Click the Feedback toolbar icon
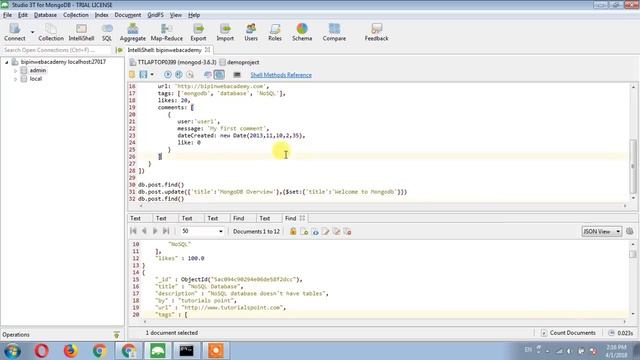The height and width of the screenshot is (360, 640). [376, 32]
